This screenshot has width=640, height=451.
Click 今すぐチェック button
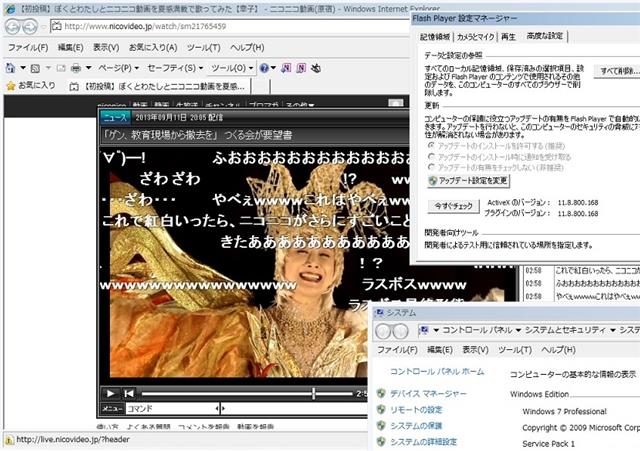pyautogui.click(x=453, y=206)
